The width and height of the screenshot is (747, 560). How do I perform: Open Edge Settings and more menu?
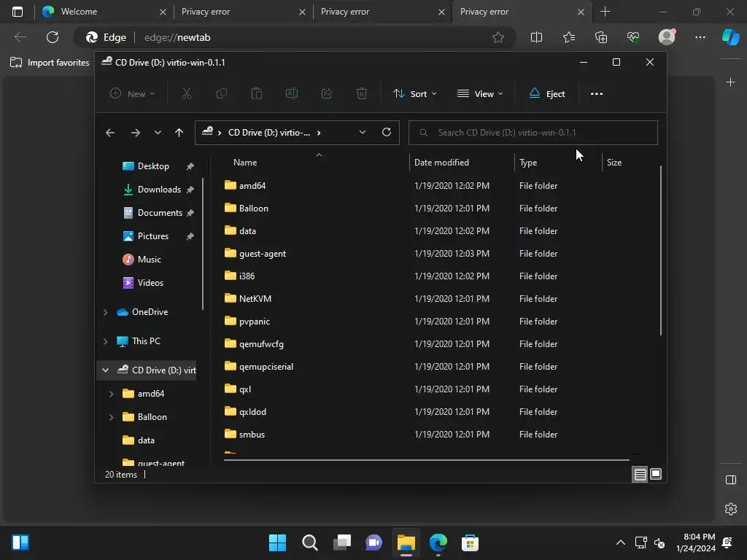700,37
